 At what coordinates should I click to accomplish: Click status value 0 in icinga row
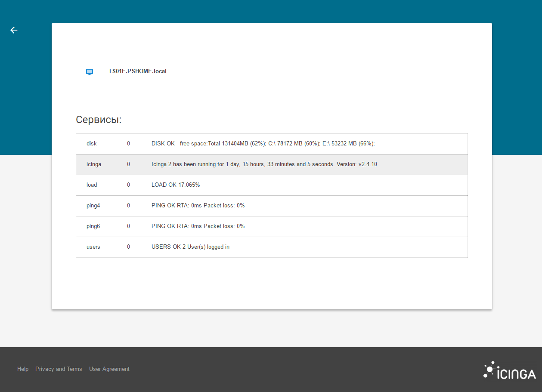coord(128,164)
